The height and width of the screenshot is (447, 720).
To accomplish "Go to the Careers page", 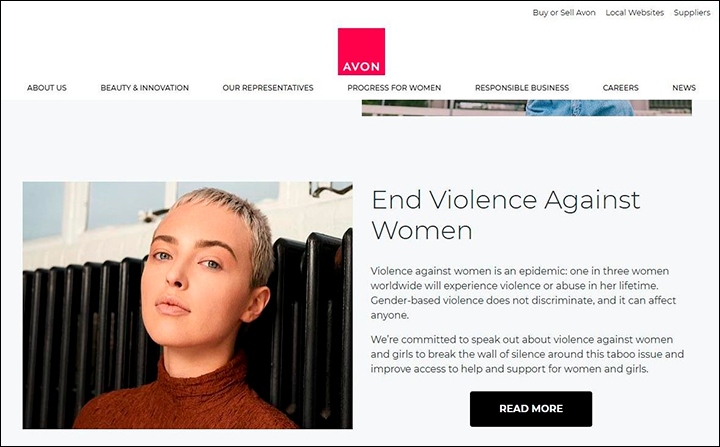I will pyautogui.click(x=620, y=88).
